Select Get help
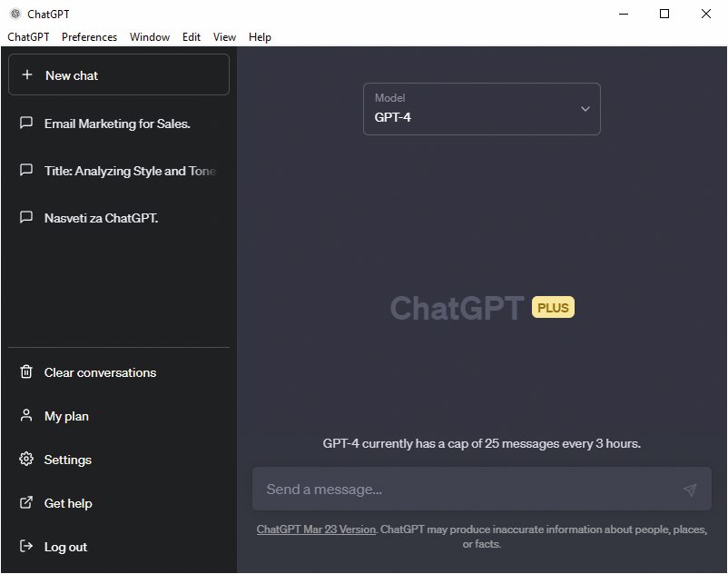The height and width of the screenshot is (574, 728). click(119, 503)
